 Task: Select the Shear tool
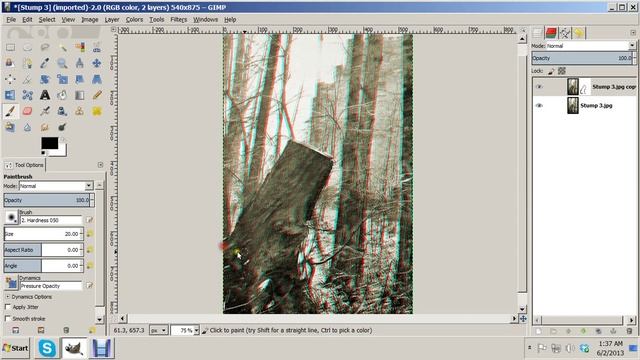click(x=79, y=79)
